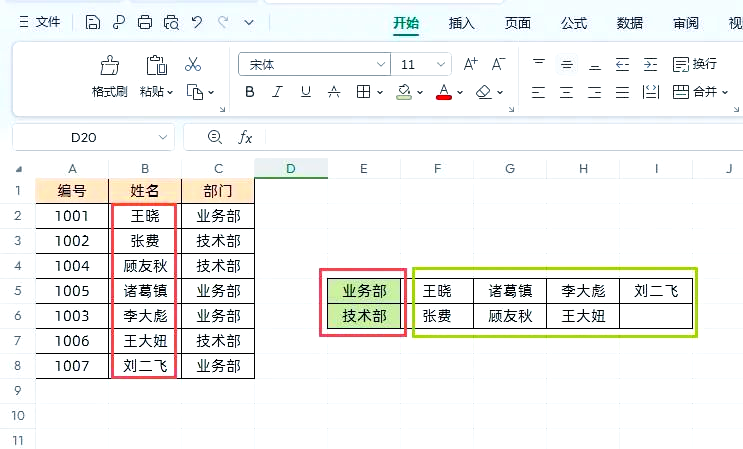Screen dimensions: 743x449
Task: Click the eraser clear format icon
Action: [484, 92]
